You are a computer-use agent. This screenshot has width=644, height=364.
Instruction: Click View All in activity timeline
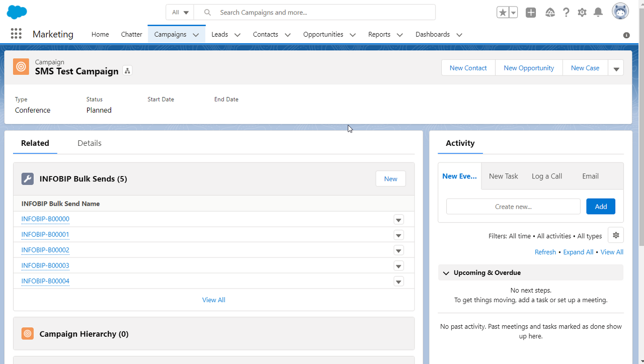[612, 252]
